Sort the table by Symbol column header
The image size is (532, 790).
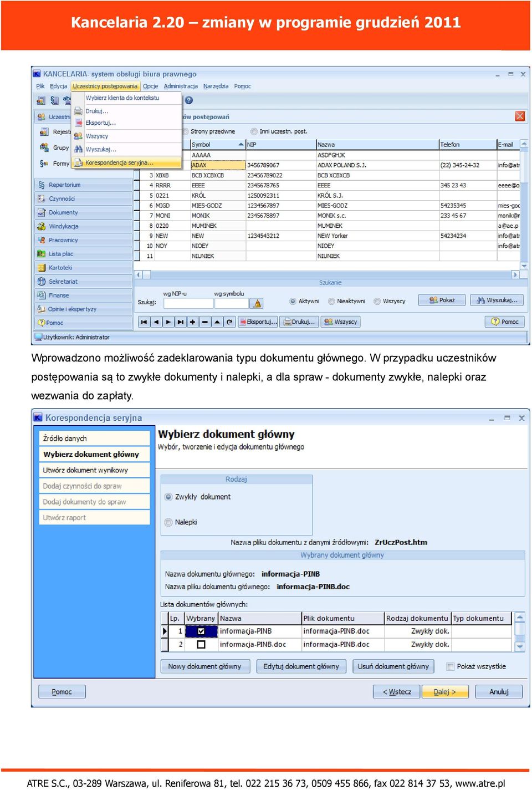click(218, 145)
